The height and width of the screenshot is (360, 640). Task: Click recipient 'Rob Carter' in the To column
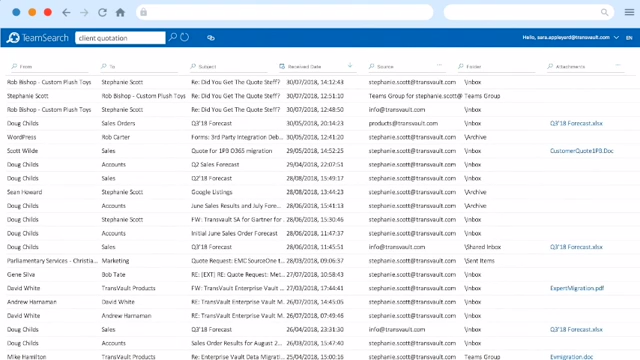tap(116, 137)
